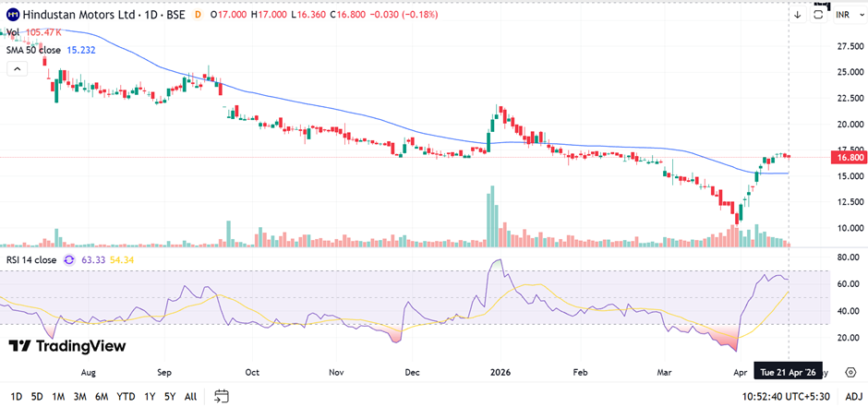Click the down arrow icon near INR
This screenshot has width=868, height=407.
click(798, 15)
